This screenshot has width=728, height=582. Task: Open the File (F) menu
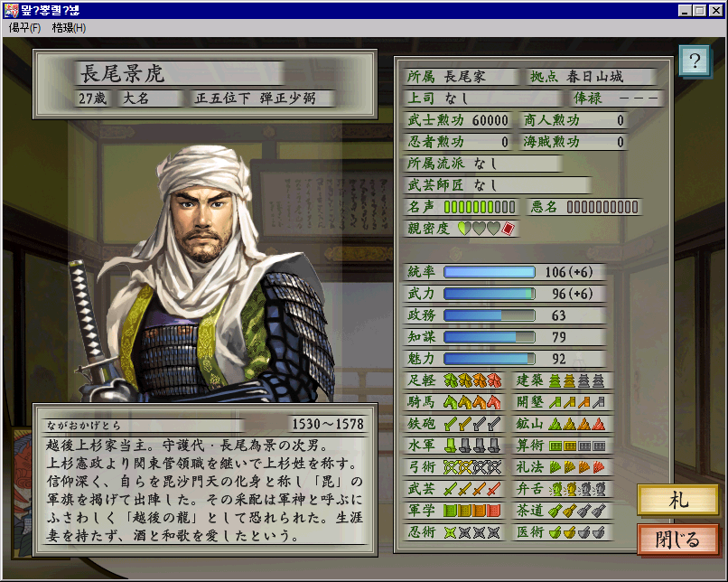coord(24,28)
